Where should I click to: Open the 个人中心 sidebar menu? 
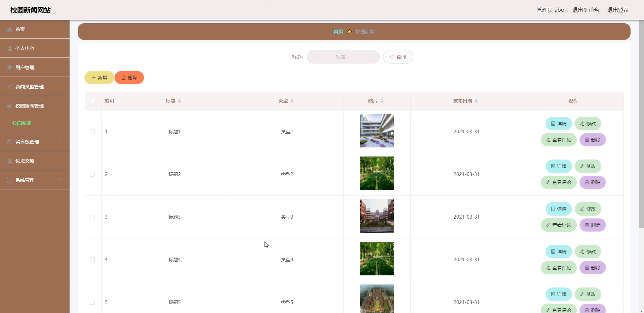coord(35,48)
